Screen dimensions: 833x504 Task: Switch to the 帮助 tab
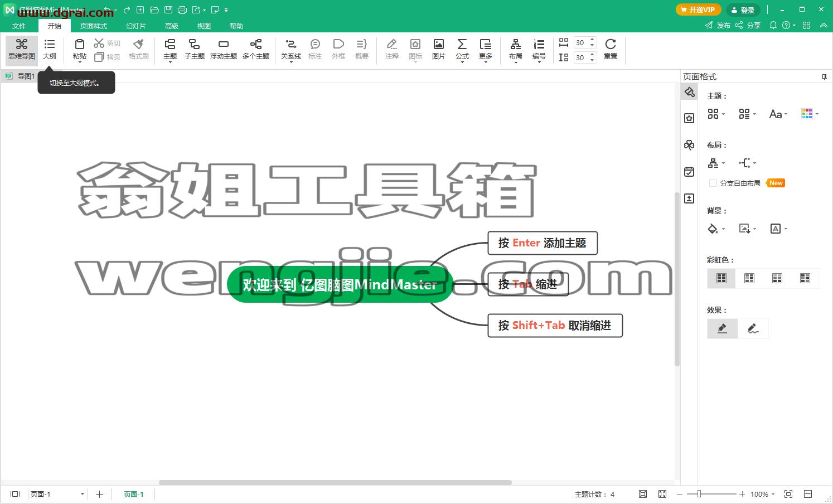pyautogui.click(x=236, y=26)
